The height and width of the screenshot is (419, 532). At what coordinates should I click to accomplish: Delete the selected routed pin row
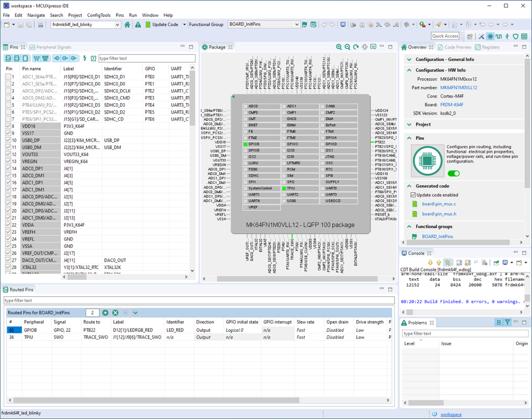pos(115,313)
